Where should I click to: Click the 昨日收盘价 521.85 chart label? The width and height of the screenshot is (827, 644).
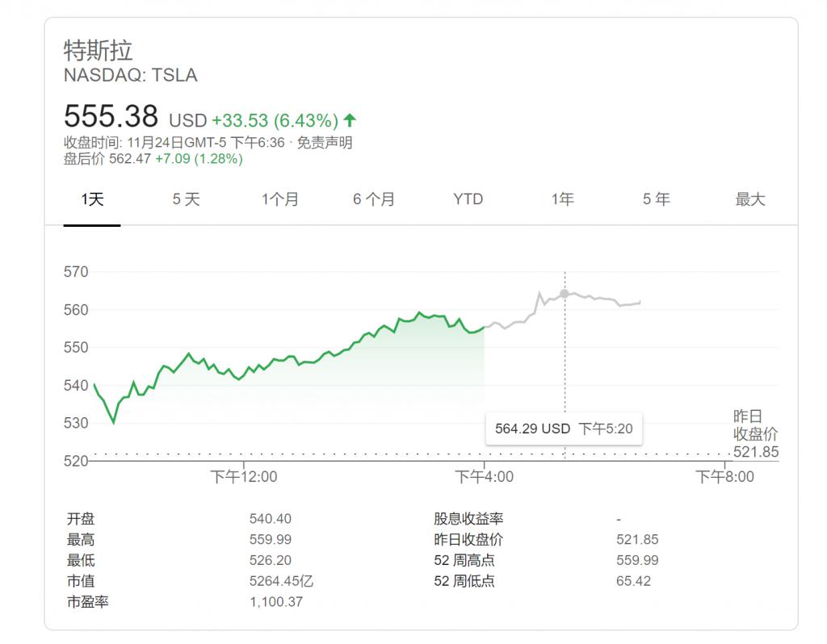pos(755,433)
